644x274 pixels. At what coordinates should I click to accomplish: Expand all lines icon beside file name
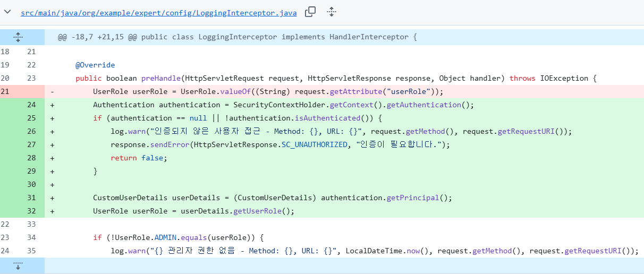point(331,12)
